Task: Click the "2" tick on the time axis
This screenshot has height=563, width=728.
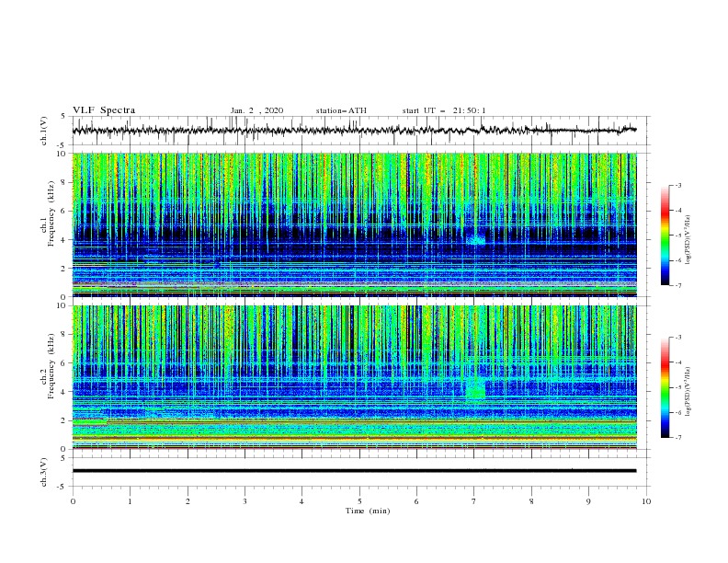Action: (188, 501)
